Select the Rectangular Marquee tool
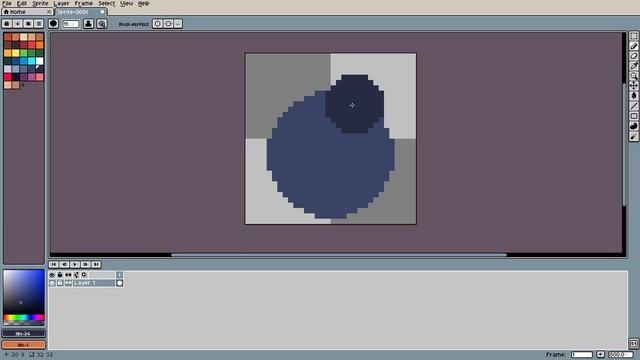Image resolution: width=640 pixels, height=360 pixels. [x=633, y=36]
